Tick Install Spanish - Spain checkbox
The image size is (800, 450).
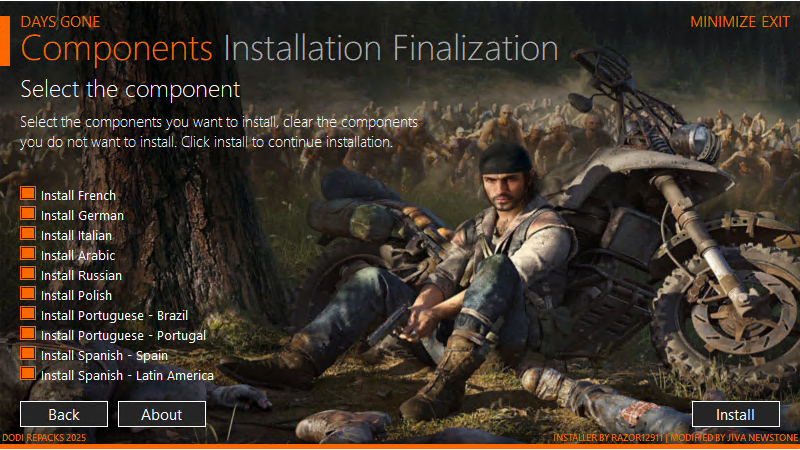[x=28, y=353]
